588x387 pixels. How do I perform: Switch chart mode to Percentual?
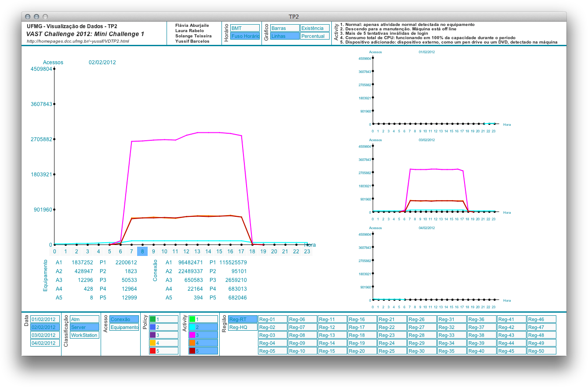tap(315, 36)
